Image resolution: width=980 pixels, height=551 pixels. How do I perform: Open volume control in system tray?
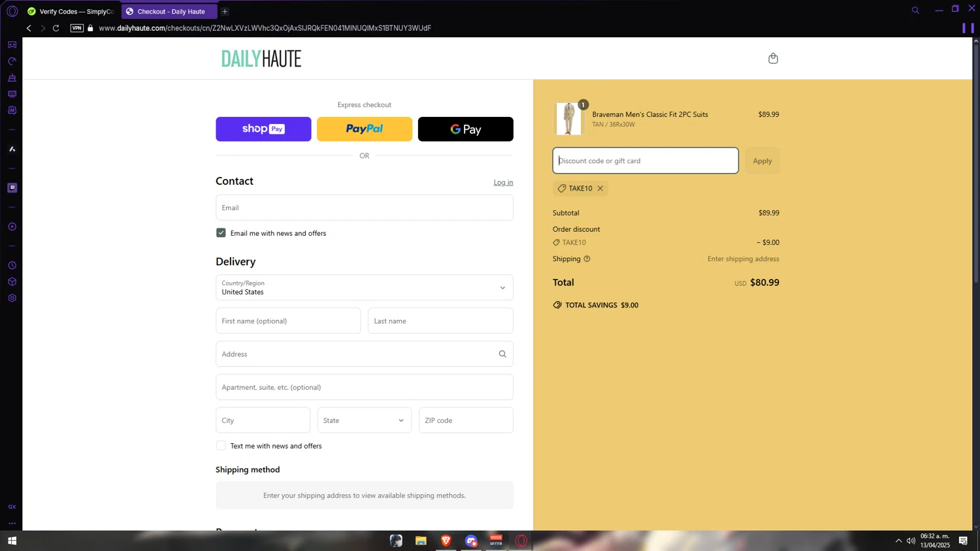911,541
